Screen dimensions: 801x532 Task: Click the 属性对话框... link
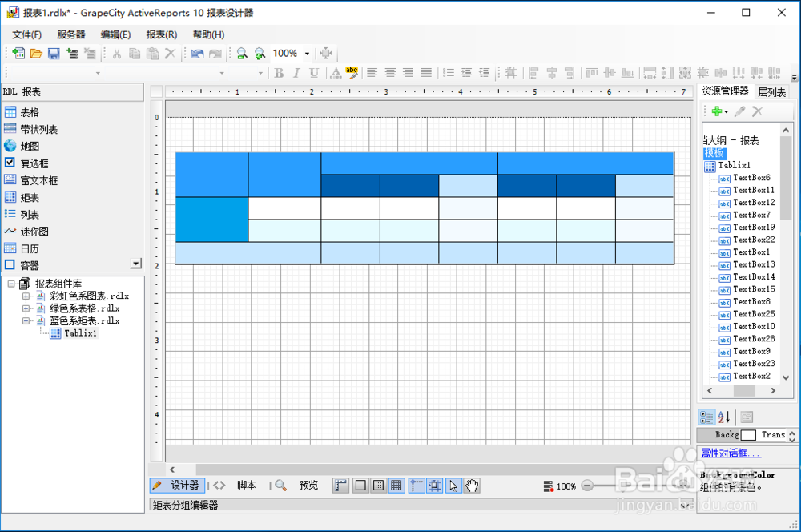click(x=731, y=453)
